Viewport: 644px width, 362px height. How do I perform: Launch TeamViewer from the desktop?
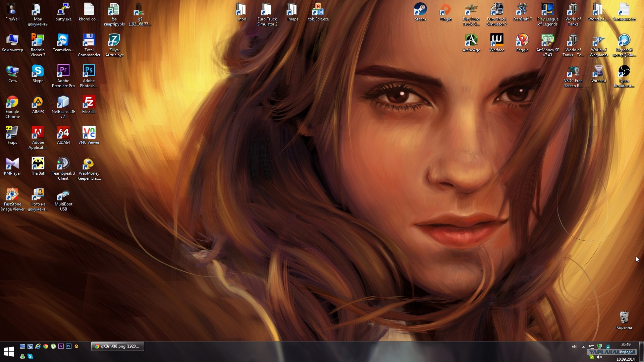pyautogui.click(x=63, y=43)
